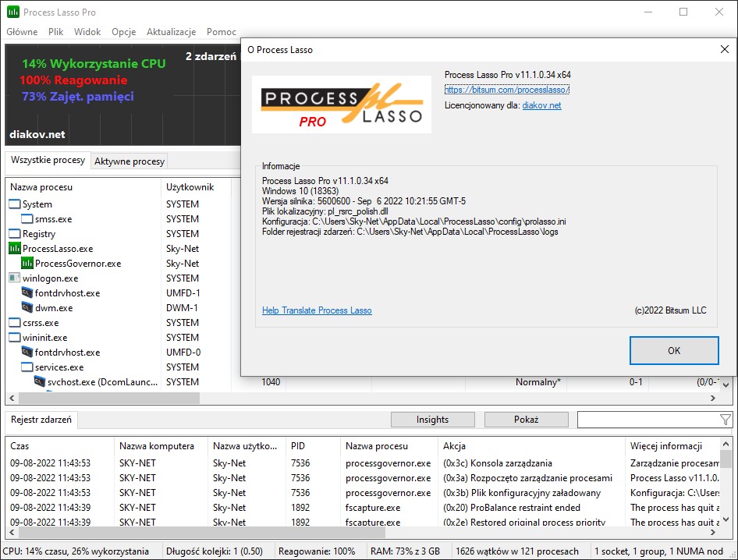Click the wininit.exe process icon
Image resolution: width=738 pixels, height=560 pixels.
click(15, 338)
